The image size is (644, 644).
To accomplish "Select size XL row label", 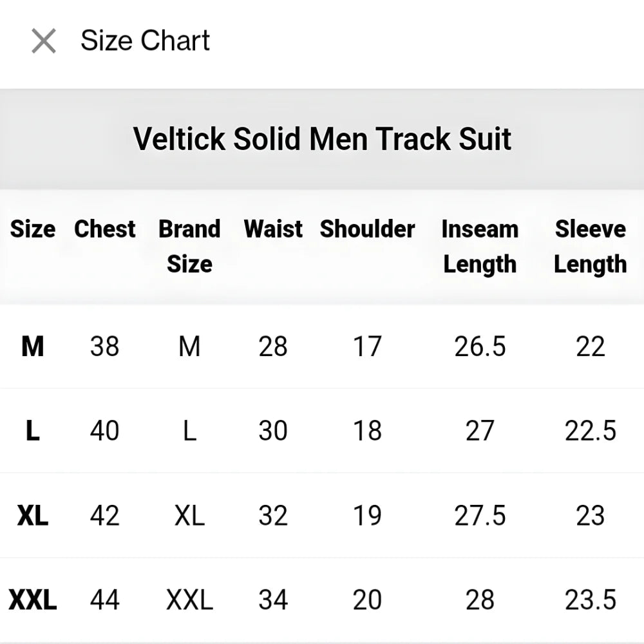I will point(32,515).
